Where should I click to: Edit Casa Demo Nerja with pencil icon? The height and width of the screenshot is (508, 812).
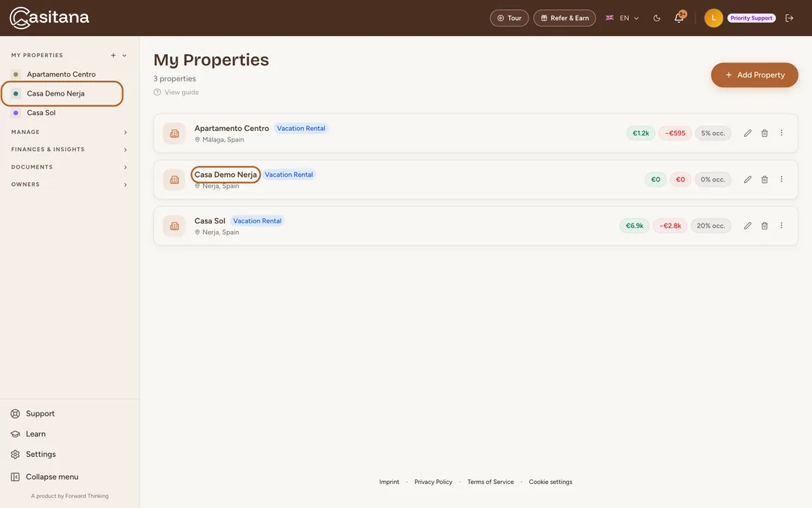click(747, 179)
